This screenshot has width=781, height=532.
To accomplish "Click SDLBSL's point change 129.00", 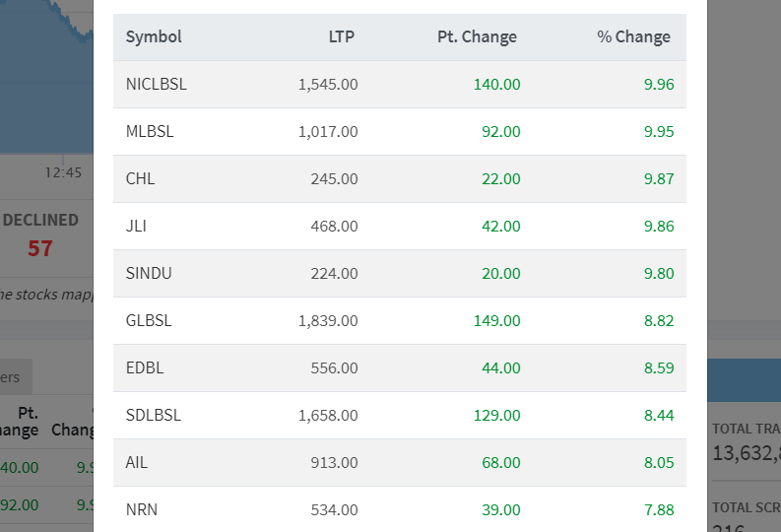I will [497, 416].
